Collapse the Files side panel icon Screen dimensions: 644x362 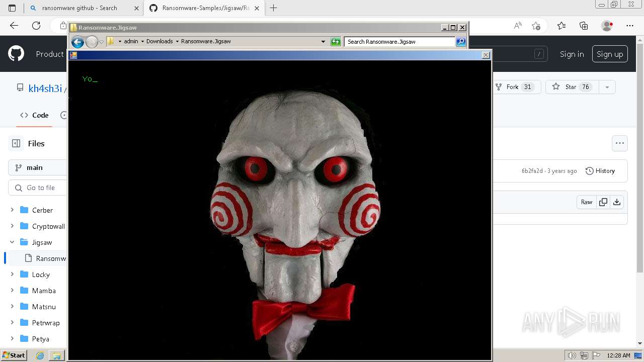(x=16, y=143)
